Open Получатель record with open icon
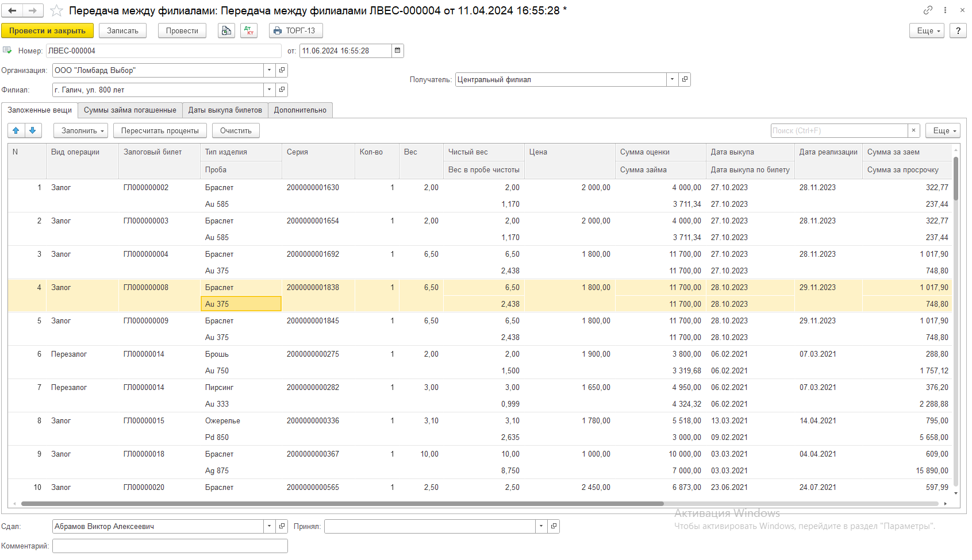This screenshot has width=972, height=560. [x=685, y=79]
